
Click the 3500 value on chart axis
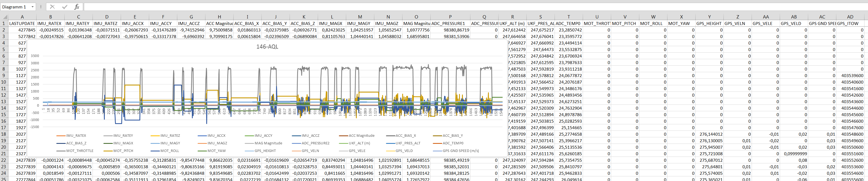(x=35, y=56)
